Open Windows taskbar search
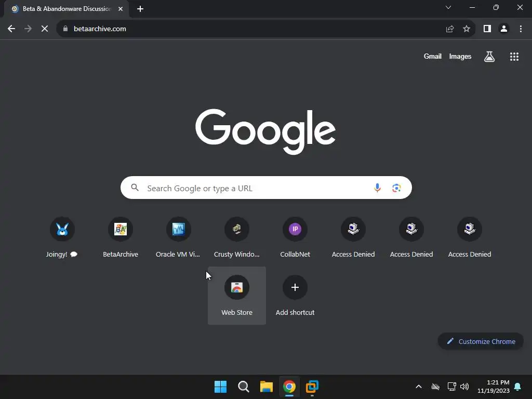 click(243, 387)
